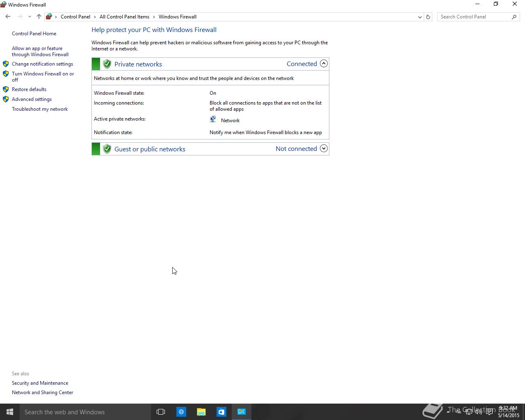
Task: Open Allow an app or feature link
Action: coord(40,51)
